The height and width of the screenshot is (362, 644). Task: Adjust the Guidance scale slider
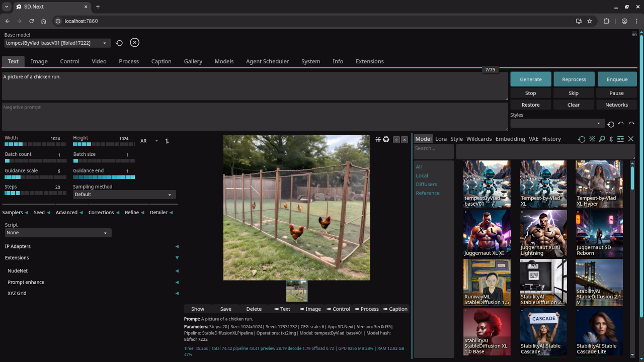35,177
